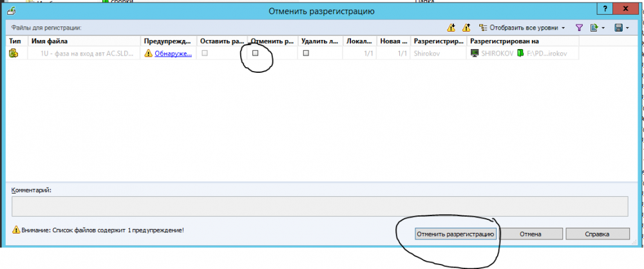Viewport: 644px width, 269px height.
Task: Click new version 1/1 cell
Action: click(x=402, y=54)
